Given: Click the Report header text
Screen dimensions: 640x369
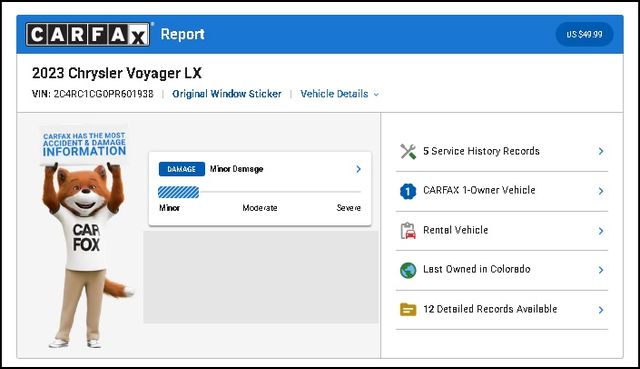Looking at the screenshot, I should (x=182, y=34).
